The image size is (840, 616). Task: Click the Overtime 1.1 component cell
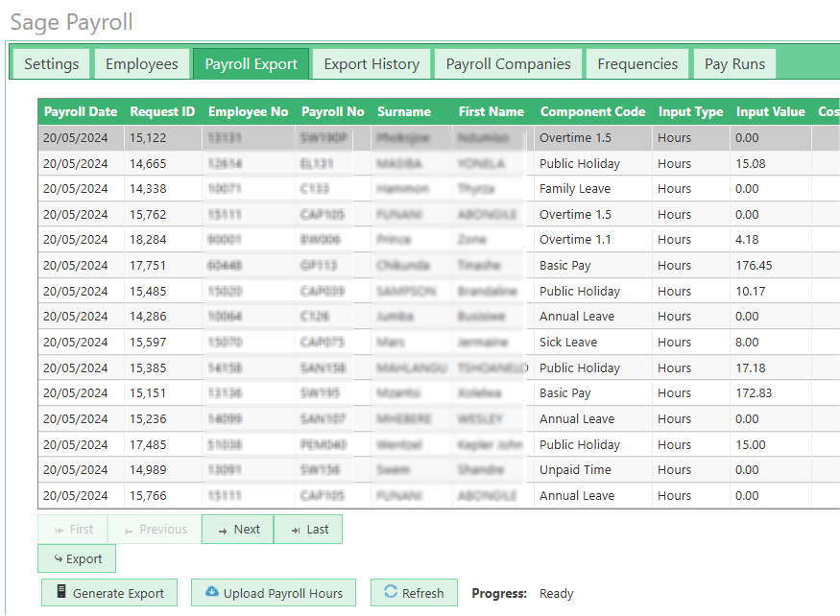[592, 240]
